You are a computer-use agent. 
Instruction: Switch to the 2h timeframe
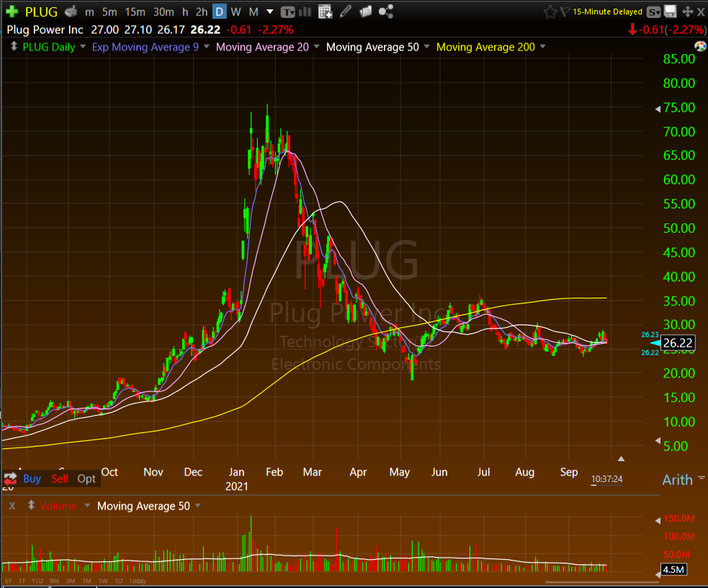202,12
